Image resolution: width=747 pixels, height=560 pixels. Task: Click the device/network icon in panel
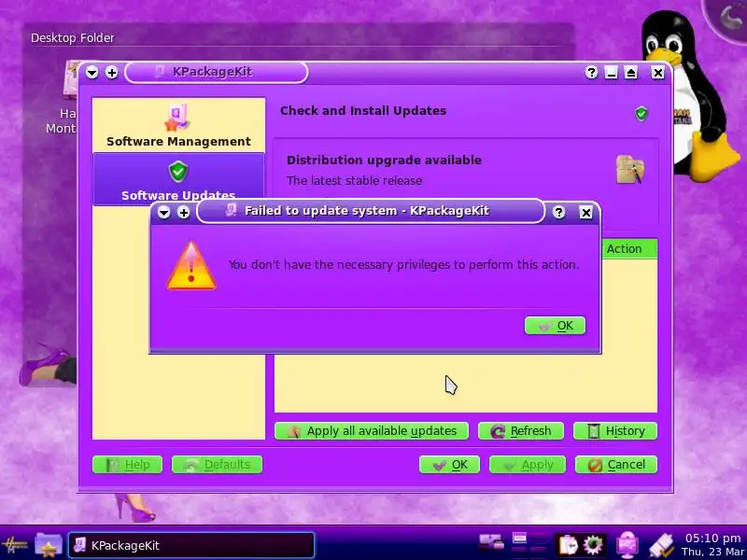pos(491,543)
